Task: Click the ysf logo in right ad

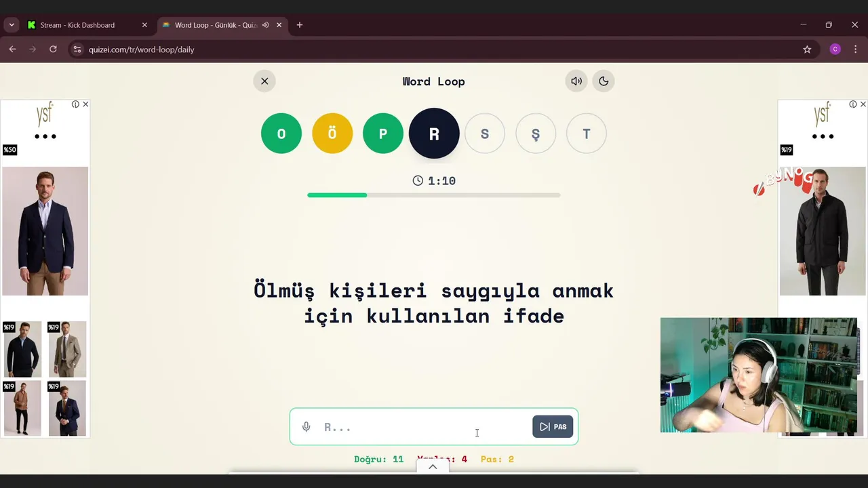Action: (823, 114)
